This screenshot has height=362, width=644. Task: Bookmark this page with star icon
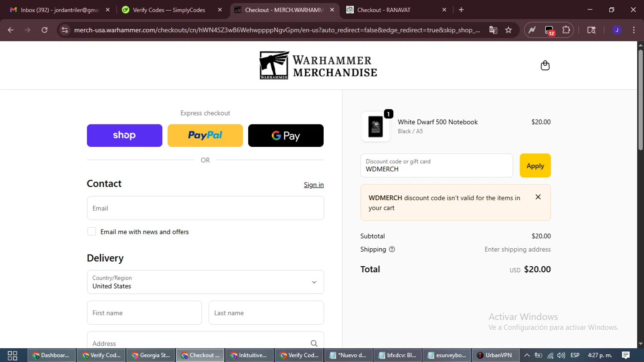(x=509, y=30)
